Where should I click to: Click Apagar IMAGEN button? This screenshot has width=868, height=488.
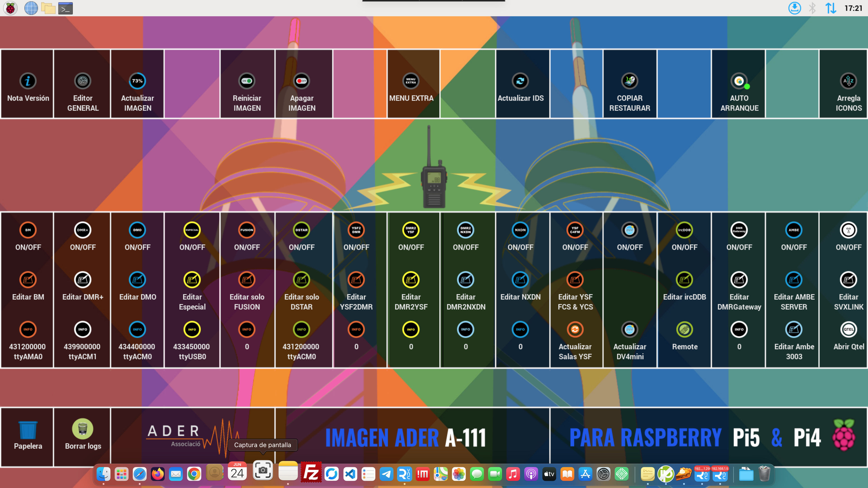point(301,81)
